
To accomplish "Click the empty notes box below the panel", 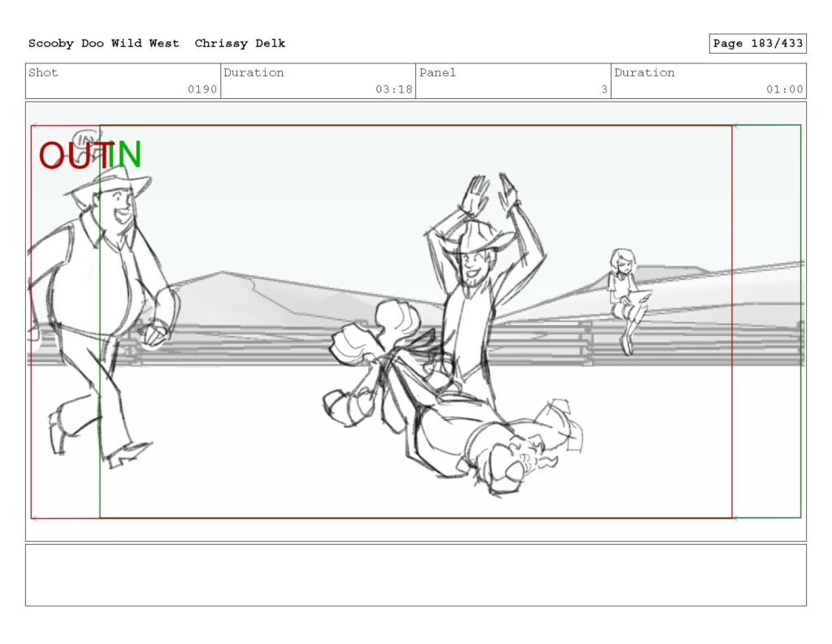I will (x=416, y=575).
